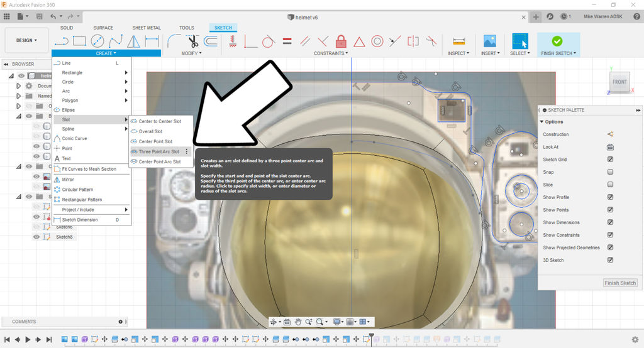Jump to timeline start
Viewport: 644px width, 348px height.
tap(7, 339)
